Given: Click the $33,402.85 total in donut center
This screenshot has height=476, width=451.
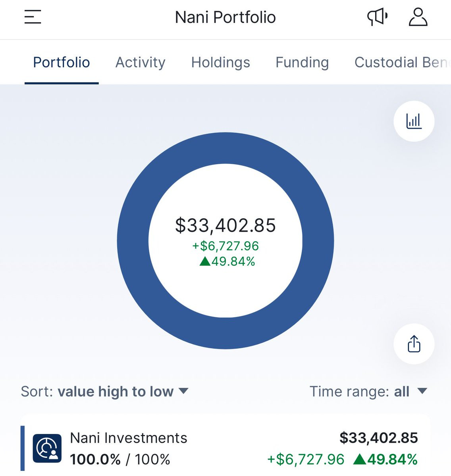Looking at the screenshot, I should coord(225,225).
